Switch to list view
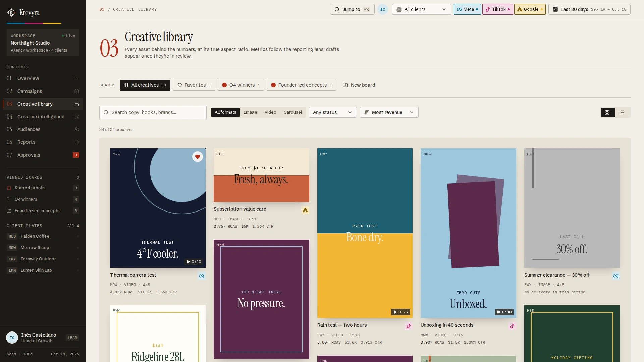644x362 pixels. (x=622, y=112)
